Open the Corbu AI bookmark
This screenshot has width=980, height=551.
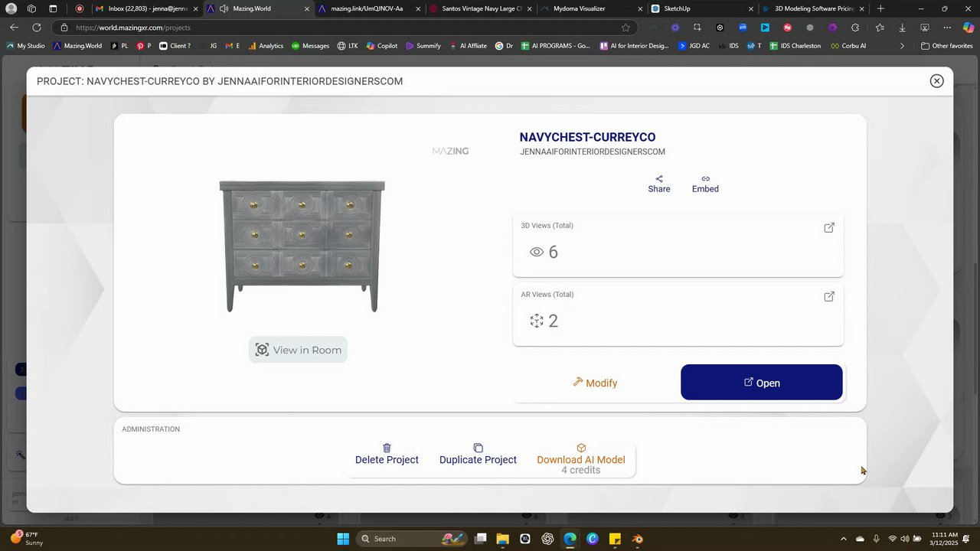(848, 46)
